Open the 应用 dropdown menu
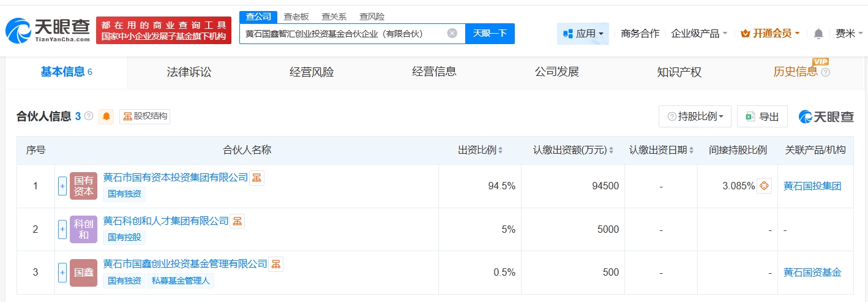Viewport: 868px width, 302px height. 583,34
